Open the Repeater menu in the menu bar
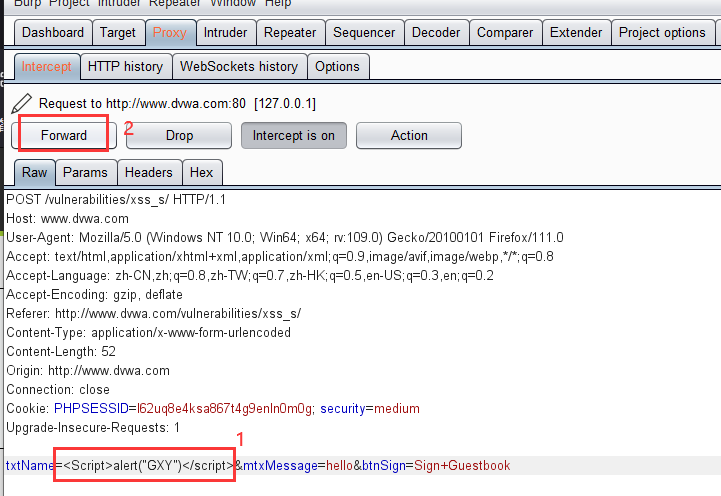This screenshot has width=721, height=496. (x=175, y=4)
